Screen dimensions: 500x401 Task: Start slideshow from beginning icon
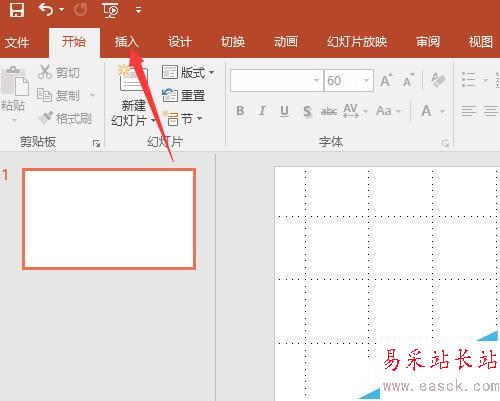coord(110,10)
